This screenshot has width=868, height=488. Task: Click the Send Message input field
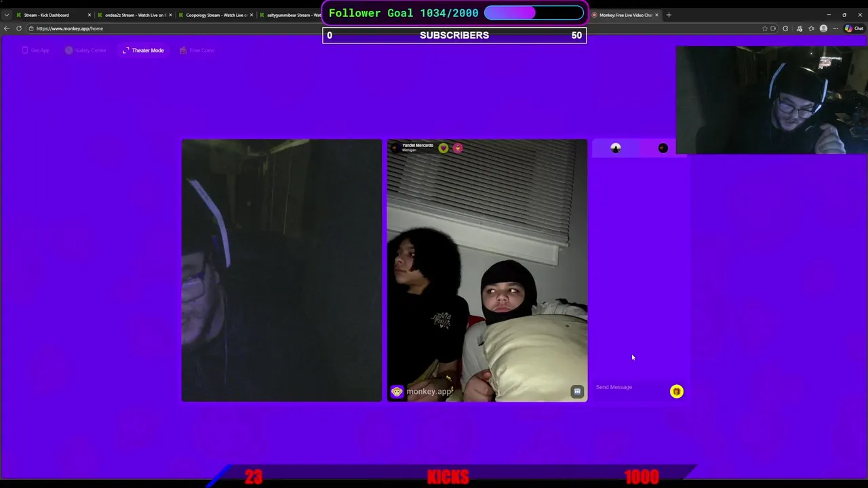pos(631,387)
